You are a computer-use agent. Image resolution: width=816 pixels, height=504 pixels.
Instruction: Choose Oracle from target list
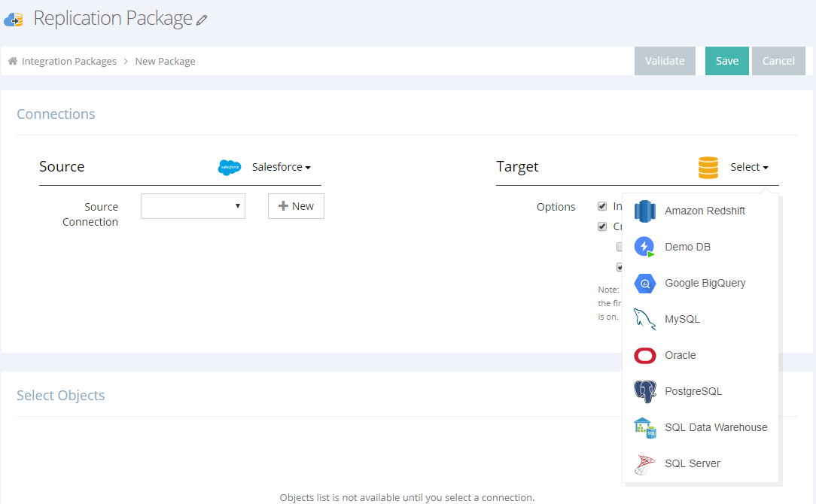tap(700, 355)
